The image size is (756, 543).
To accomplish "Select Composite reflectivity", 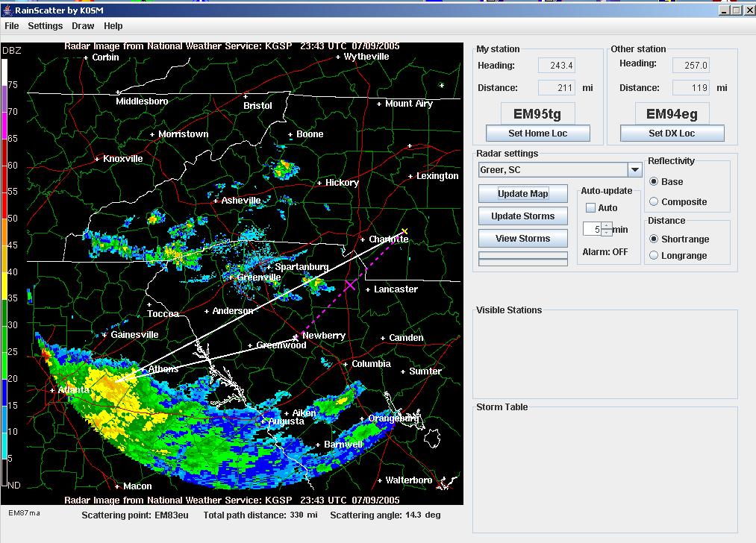I will pyautogui.click(x=654, y=201).
